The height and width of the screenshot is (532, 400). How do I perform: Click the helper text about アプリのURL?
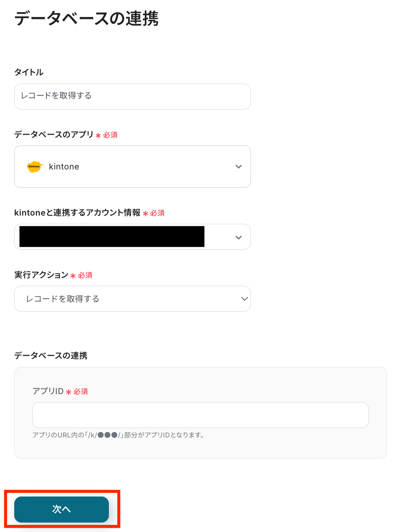118,435
